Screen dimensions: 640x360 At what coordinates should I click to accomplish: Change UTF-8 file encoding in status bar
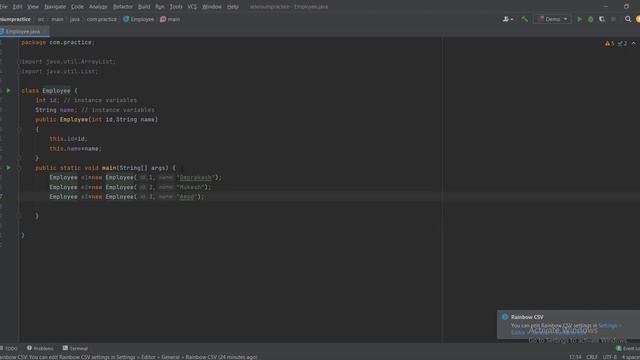(610, 357)
